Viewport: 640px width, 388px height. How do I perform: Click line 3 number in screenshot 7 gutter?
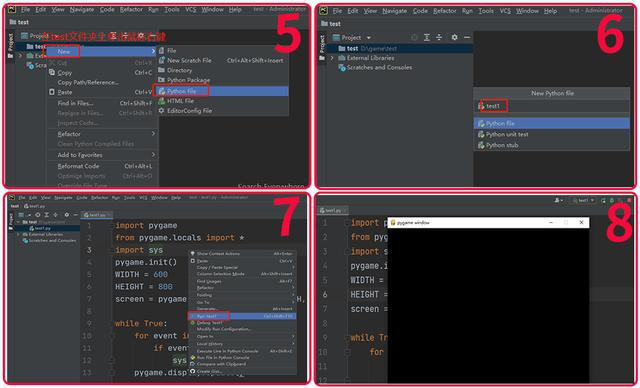[89, 250]
